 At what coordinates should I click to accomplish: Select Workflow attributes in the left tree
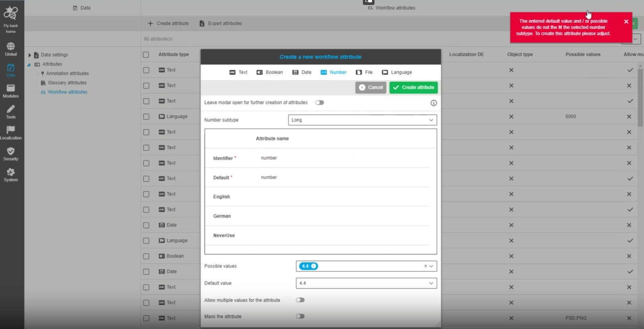[x=68, y=92]
